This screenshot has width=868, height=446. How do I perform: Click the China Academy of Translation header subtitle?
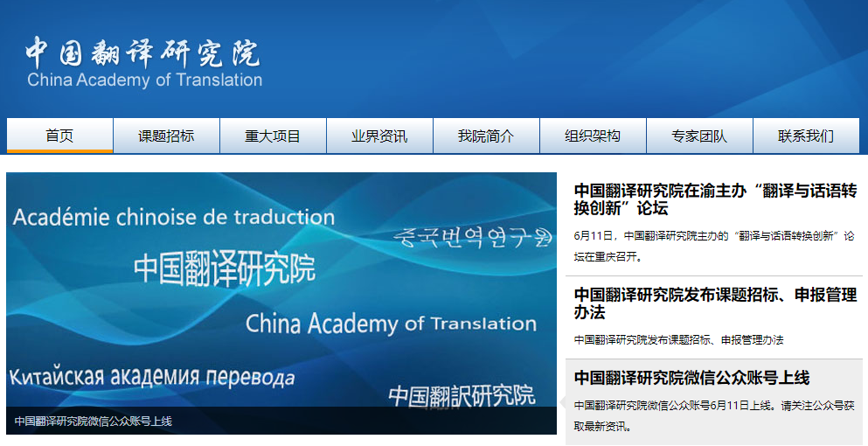click(144, 80)
